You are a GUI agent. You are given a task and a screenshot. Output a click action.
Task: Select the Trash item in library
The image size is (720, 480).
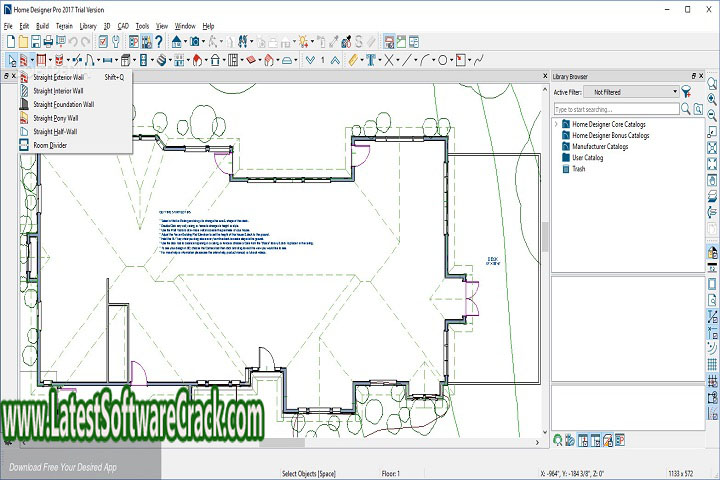tap(579, 169)
